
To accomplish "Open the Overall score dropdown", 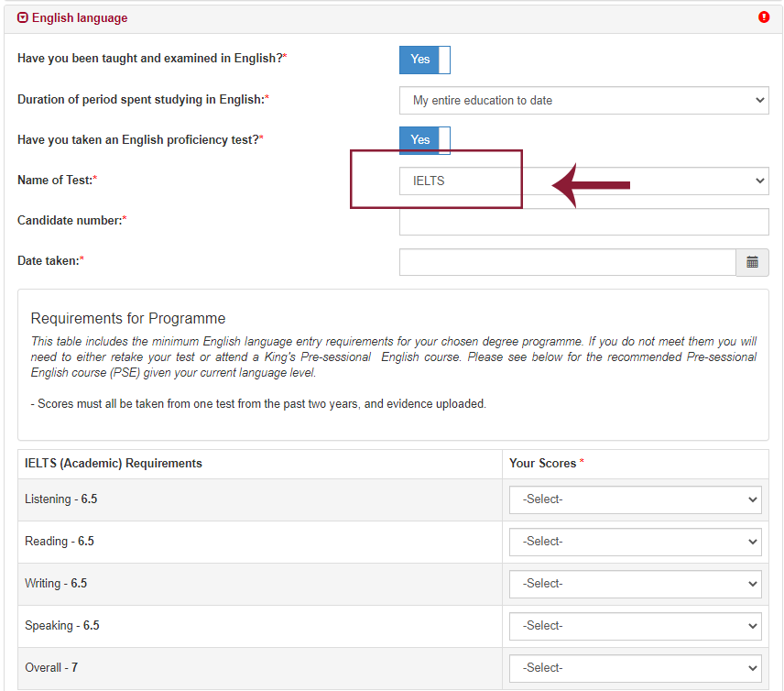I will 635,669.
